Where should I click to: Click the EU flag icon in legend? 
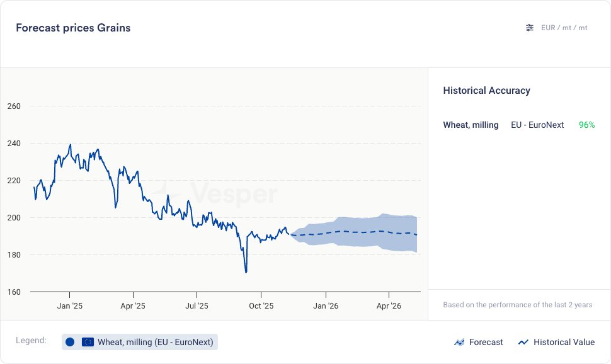pos(88,342)
